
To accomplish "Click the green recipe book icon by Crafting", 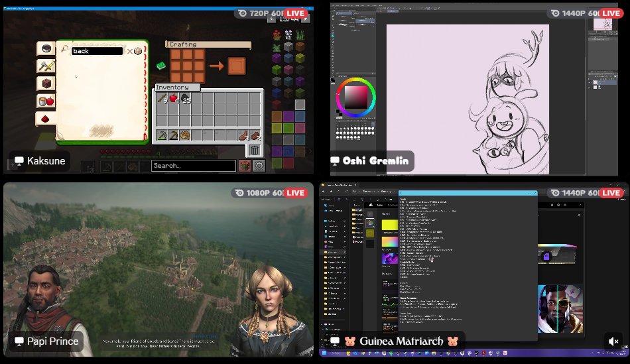I will (160, 66).
